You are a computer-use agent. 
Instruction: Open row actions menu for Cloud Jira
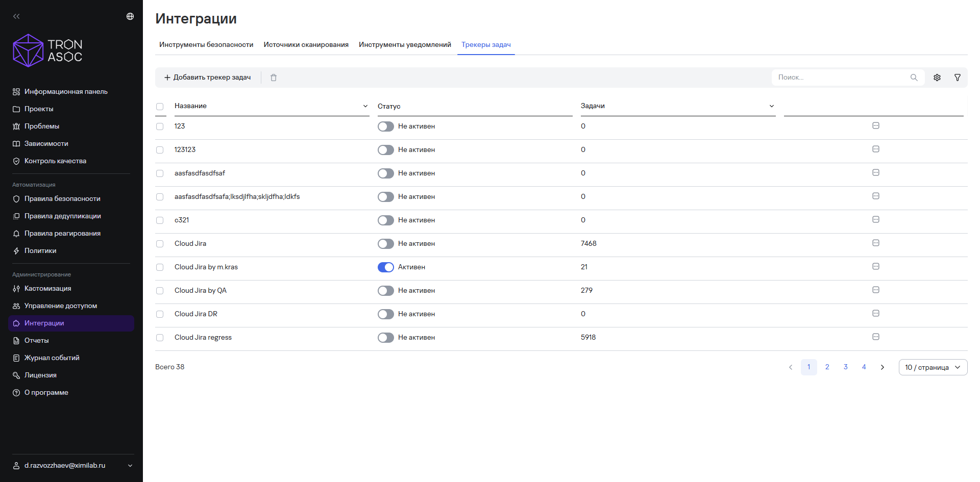pyautogui.click(x=876, y=243)
